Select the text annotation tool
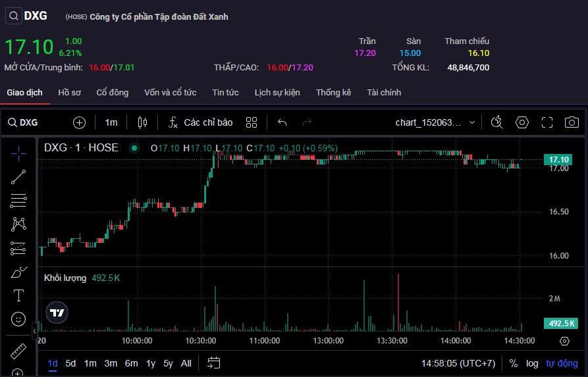The width and height of the screenshot is (588, 377). click(x=18, y=295)
